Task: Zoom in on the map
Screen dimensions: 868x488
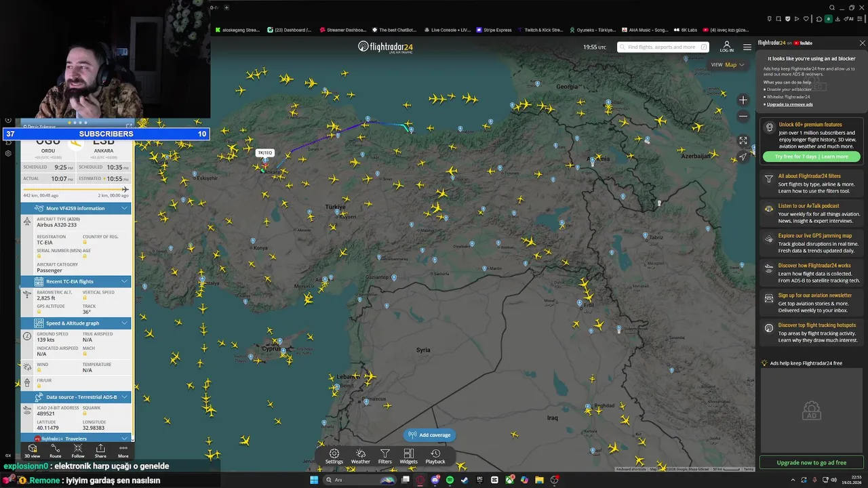Action: click(x=743, y=100)
